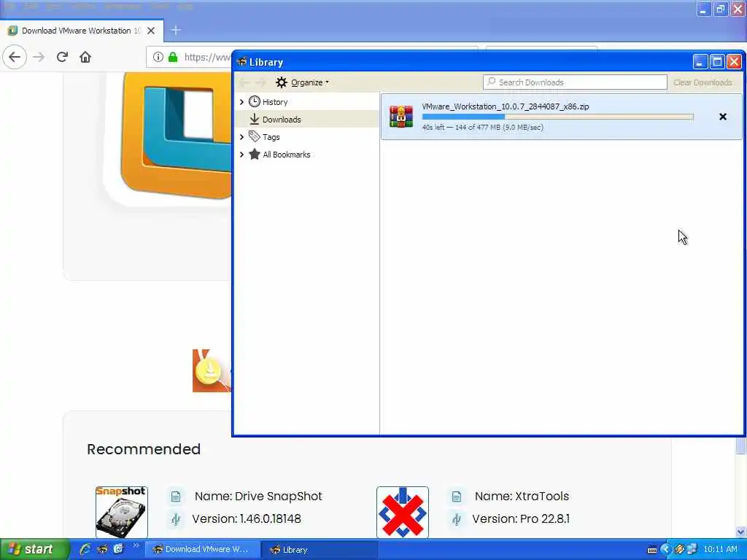Select History in the Library sidebar

(x=275, y=102)
